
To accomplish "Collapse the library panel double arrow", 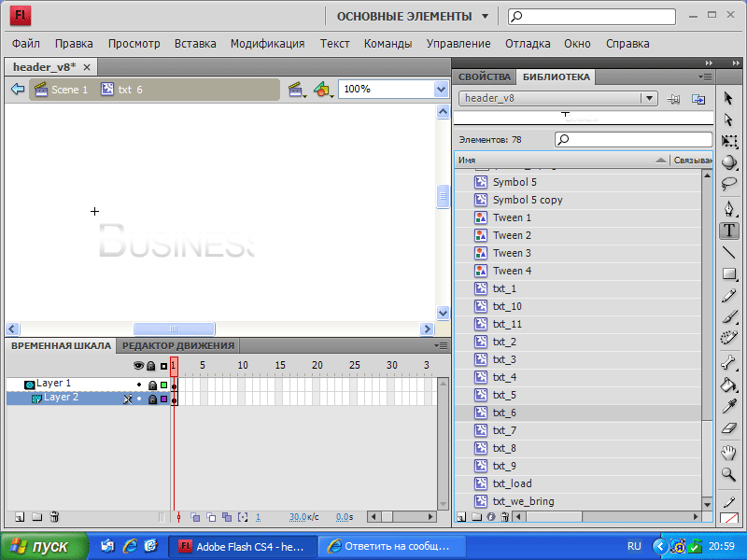I will click(709, 63).
